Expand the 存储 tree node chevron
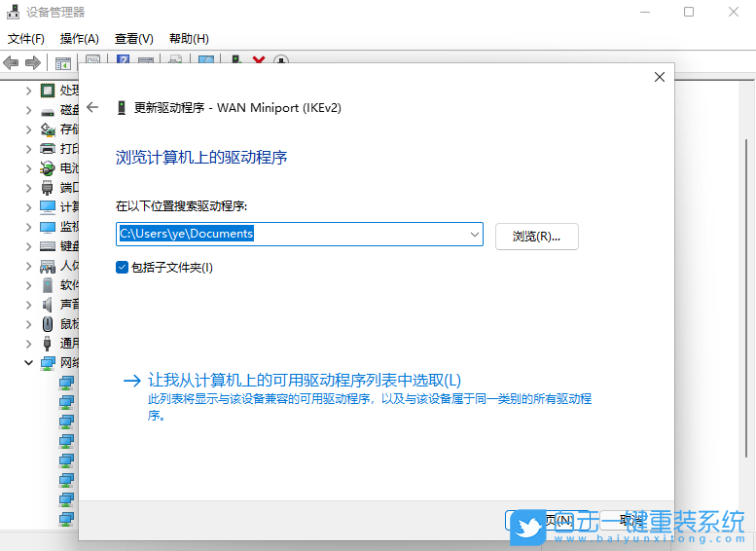 pos(28,129)
